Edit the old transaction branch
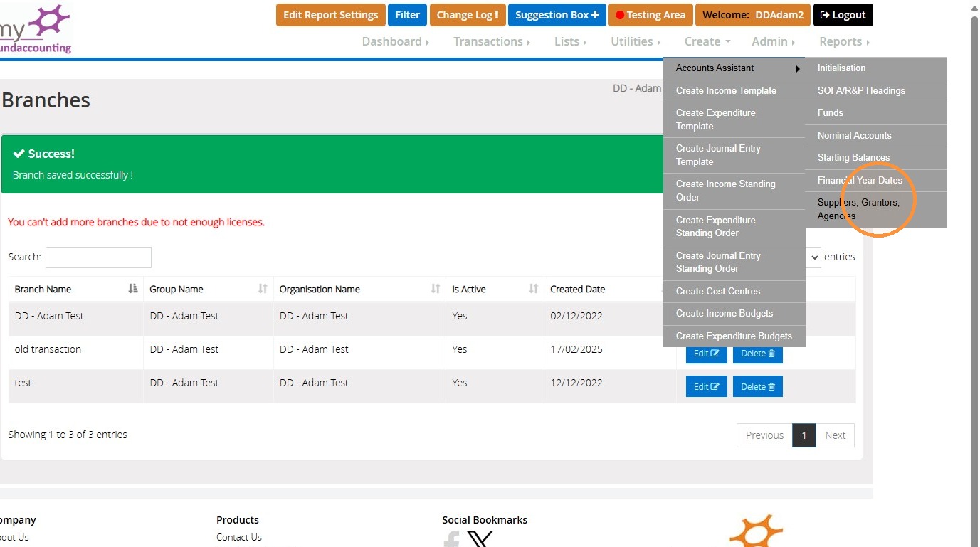 (706, 354)
